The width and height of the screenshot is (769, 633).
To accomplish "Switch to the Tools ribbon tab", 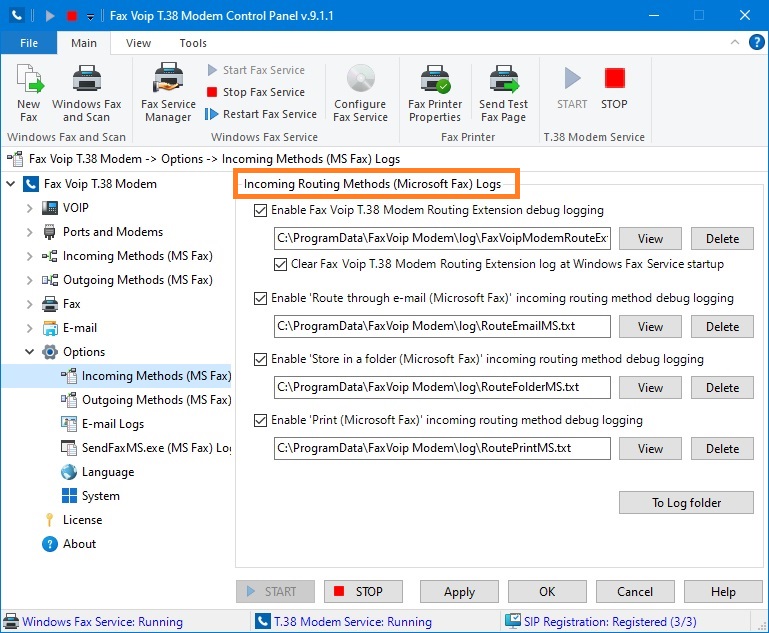I will [x=193, y=43].
